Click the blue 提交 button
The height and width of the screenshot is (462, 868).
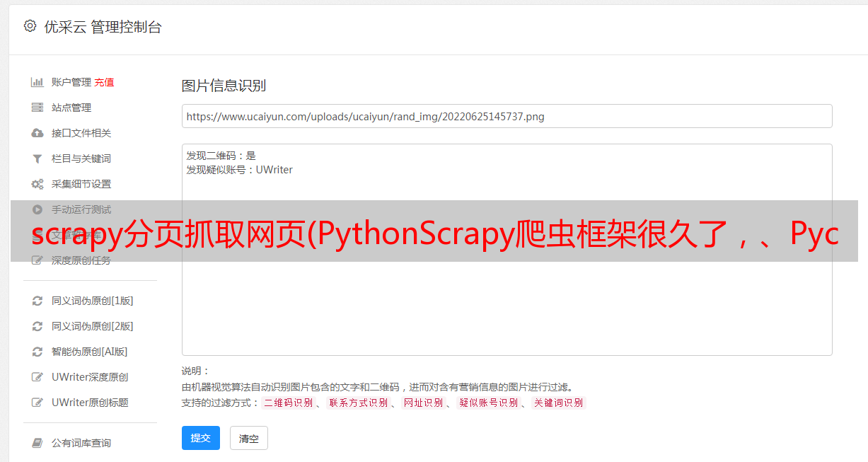click(x=201, y=438)
